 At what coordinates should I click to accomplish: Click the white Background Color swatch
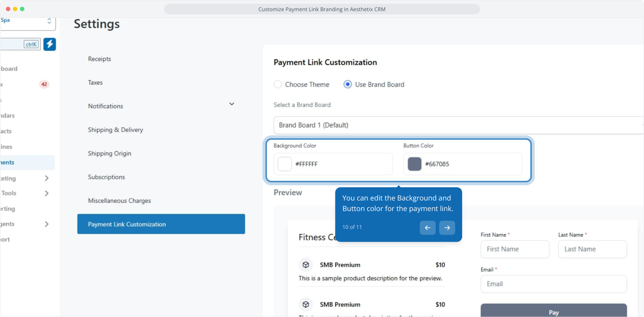pos(285,164)
